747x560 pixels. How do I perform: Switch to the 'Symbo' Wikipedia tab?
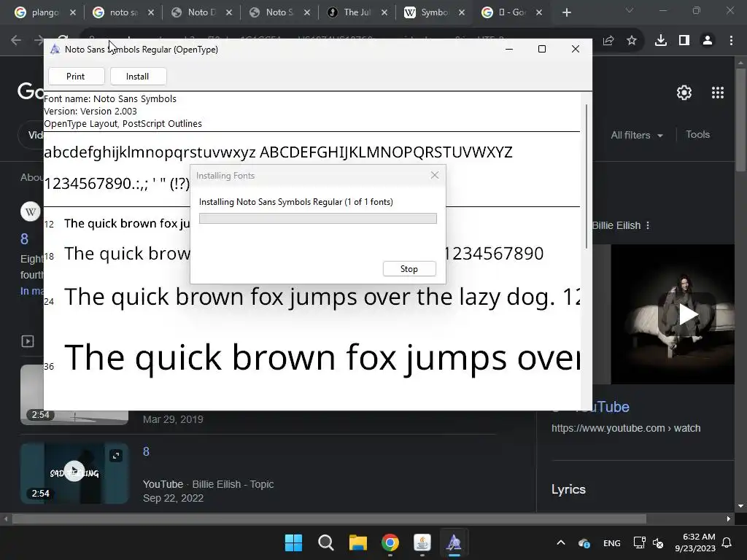(x=433, y=13)
